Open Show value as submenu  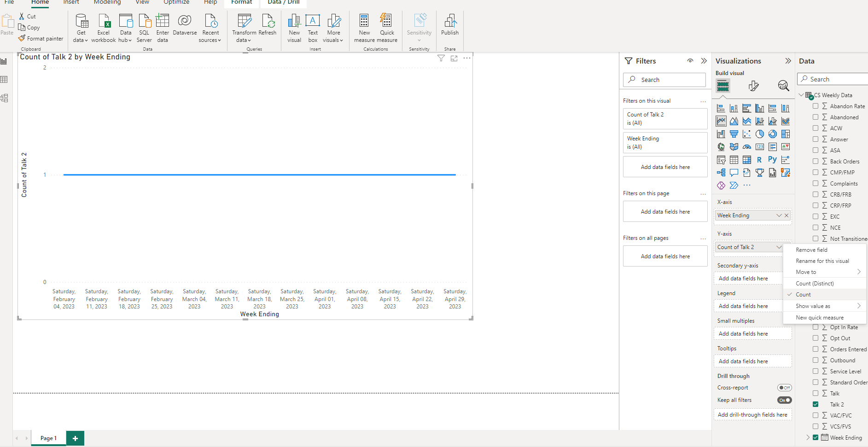tap(824, 306)
